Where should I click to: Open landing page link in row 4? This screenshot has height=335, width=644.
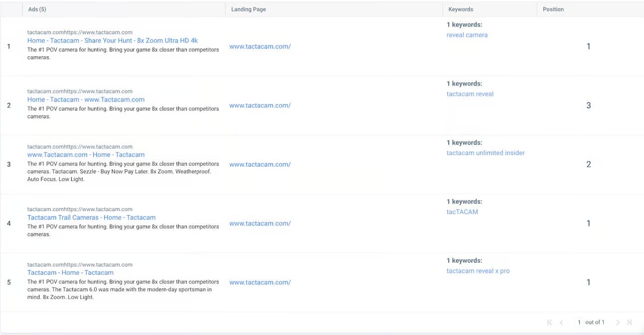[x=260, y=223]
